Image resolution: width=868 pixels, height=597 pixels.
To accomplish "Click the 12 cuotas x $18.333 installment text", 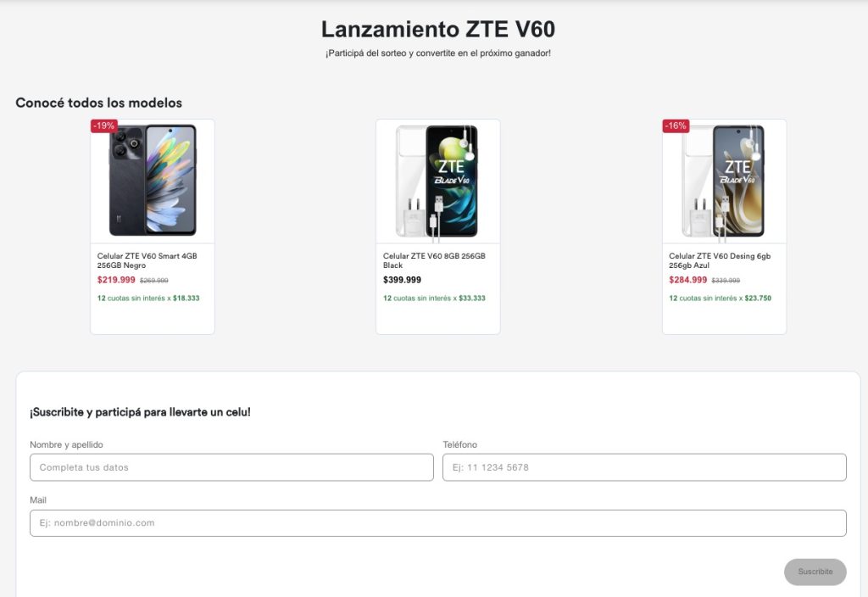I will point(148,298).
